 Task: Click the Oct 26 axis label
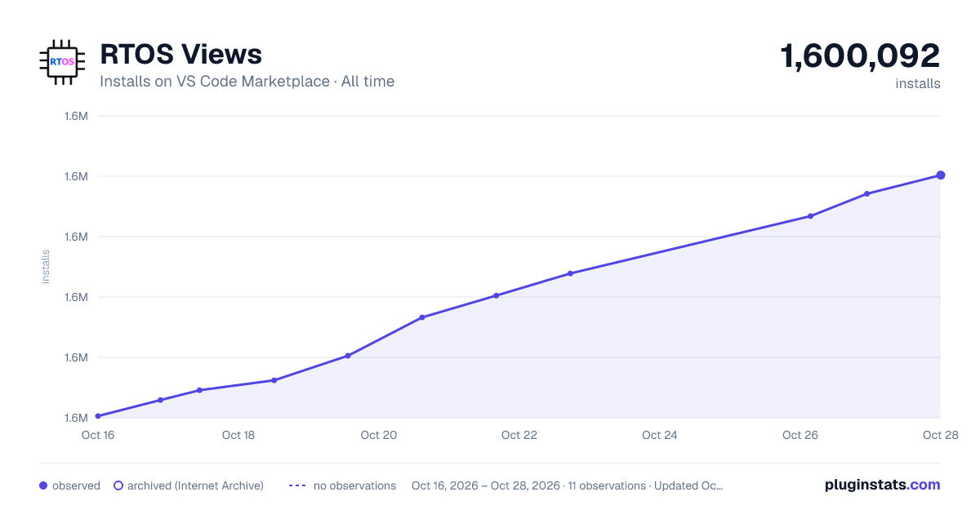[800, 435]
